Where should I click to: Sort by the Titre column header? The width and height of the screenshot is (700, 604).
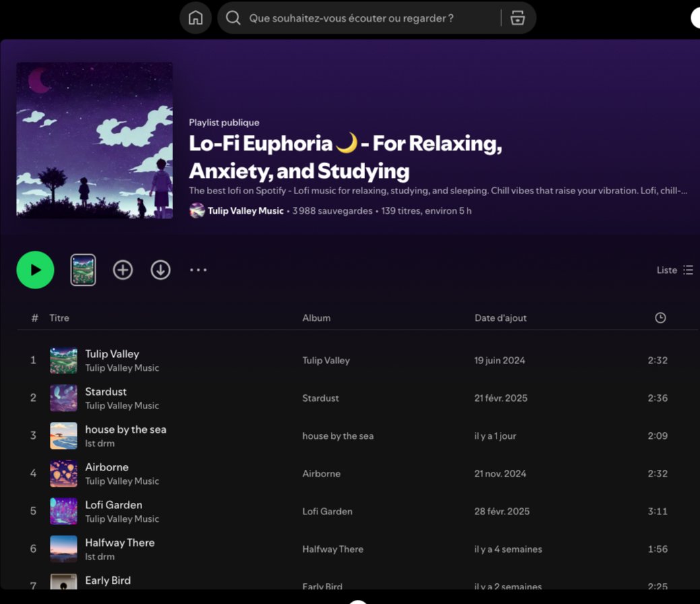[x=59, y=318]
